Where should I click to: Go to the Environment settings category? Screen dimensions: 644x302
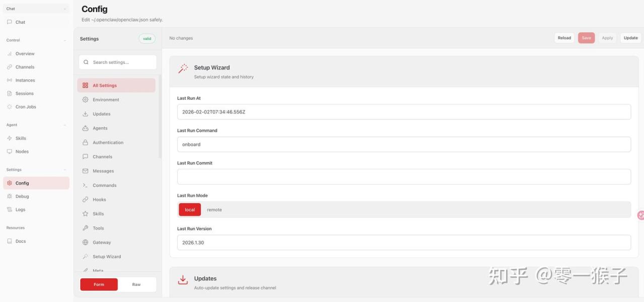[x=106, y=100]
